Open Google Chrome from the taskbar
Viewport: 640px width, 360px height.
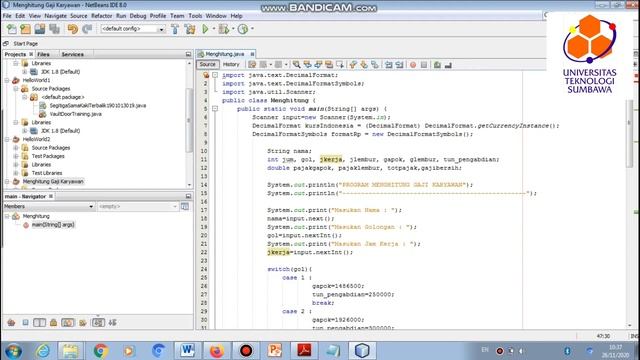[x=100, y=351]
